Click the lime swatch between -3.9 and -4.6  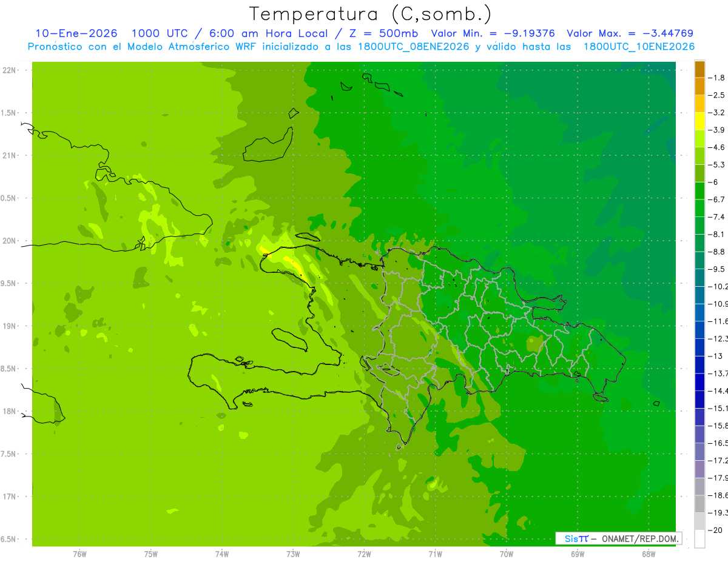pos(699,138)
